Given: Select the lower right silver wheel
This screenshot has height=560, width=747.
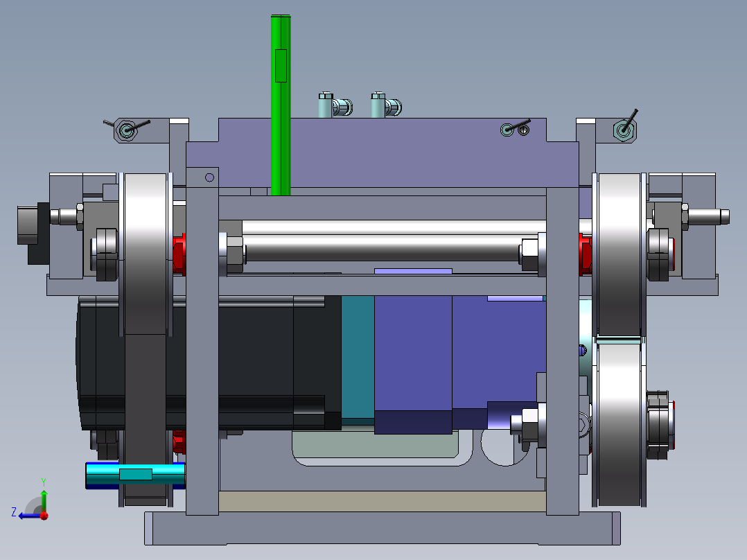Looking at the screenshot, I should pyautogui.click(x=618, y=424).
